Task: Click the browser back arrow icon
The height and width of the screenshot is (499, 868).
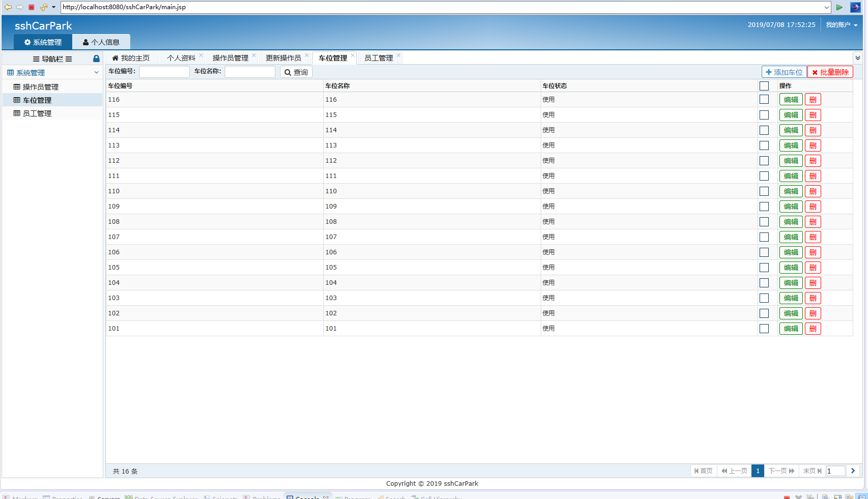Action: tap(8, 7)
